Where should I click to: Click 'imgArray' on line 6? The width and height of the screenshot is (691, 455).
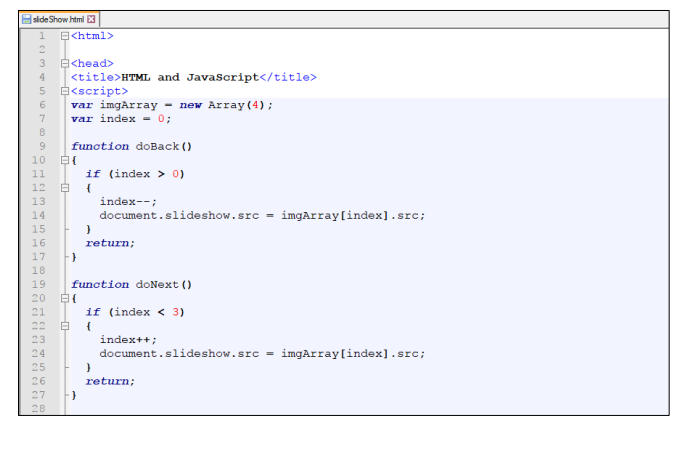[x=128, y=105]
